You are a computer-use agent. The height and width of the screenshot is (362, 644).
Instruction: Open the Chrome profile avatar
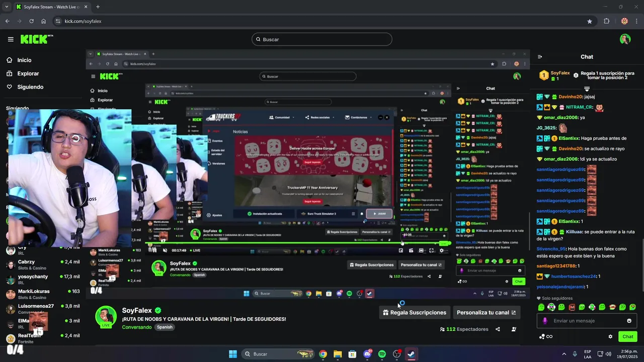tap(624, 21)
